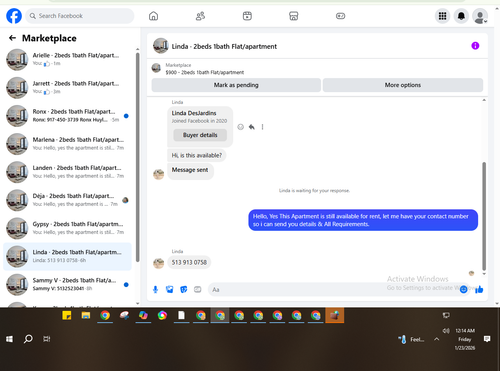Click the More options button

(x=403, y=85)
